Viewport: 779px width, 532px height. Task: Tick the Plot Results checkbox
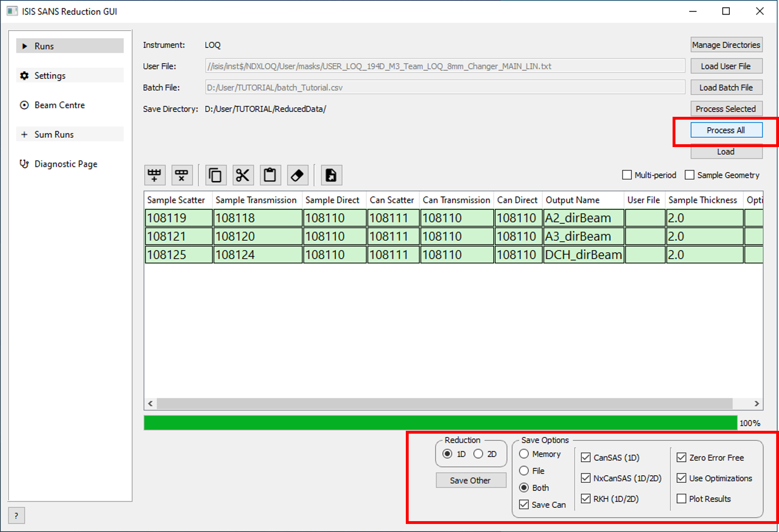[x=682, y=499]
